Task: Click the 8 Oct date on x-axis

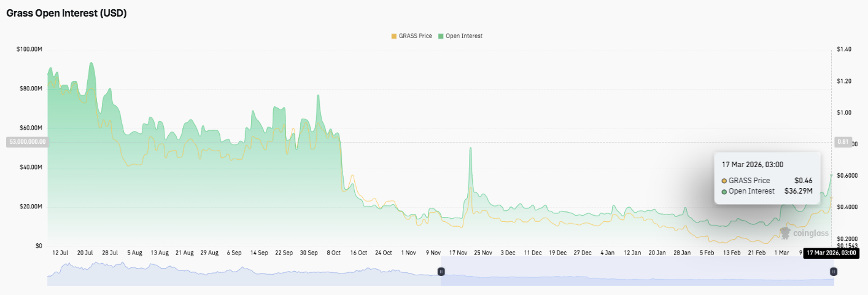Action: (333, 253)
